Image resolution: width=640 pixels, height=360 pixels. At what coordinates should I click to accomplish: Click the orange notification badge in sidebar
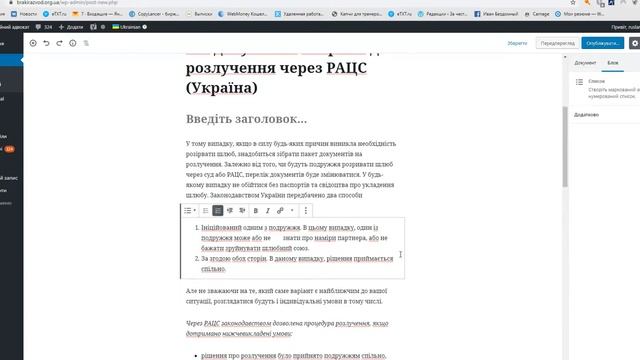(9, 149)
